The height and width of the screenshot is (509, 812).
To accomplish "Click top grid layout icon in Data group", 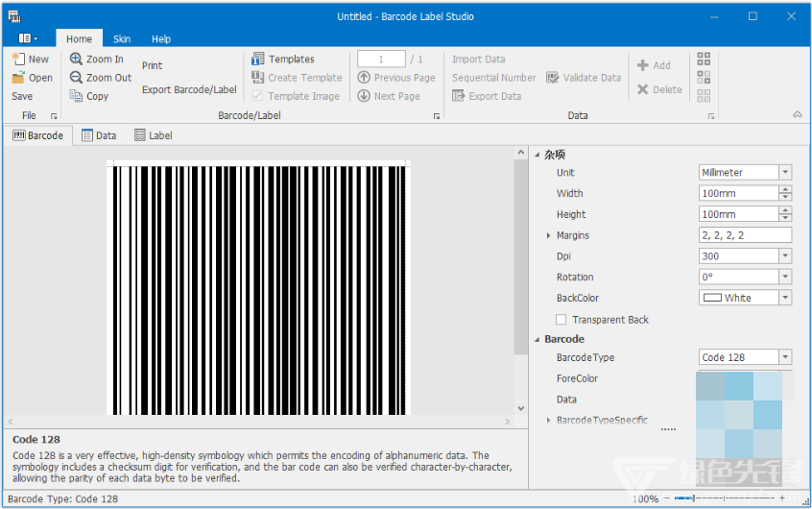I will pyautogui.click(x=704, y=59).
